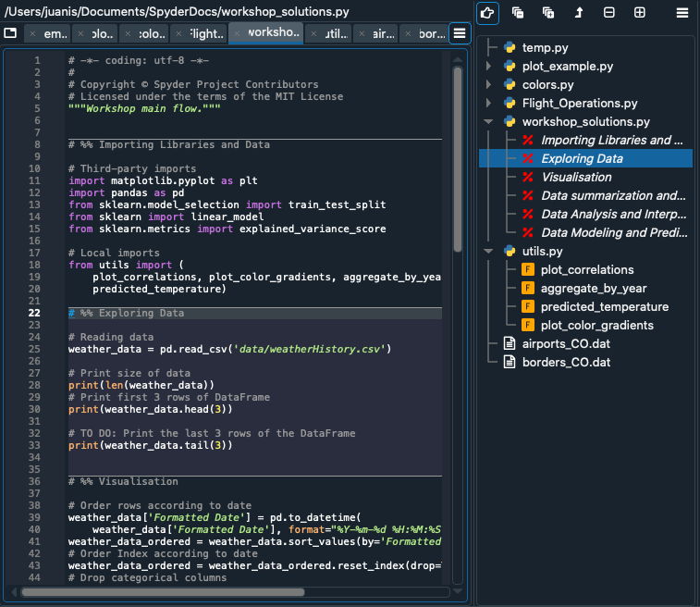Close the 'flight..' editor tab

(179, 34)
